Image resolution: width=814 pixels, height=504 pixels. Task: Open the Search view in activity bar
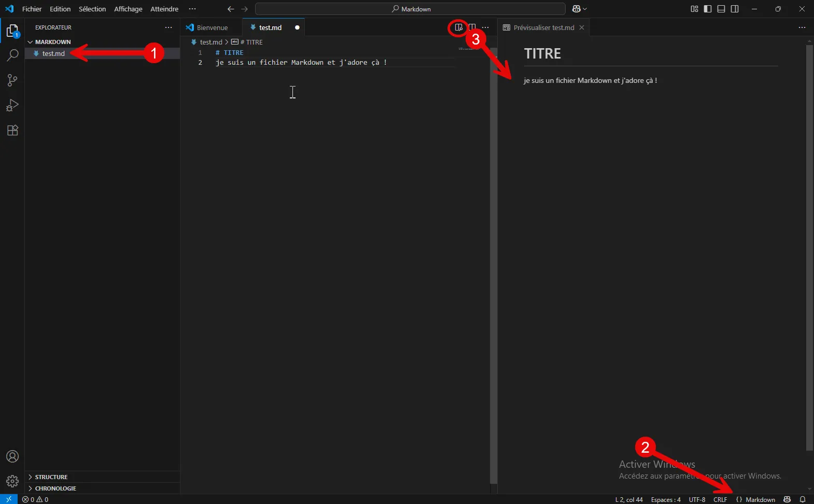pyautogui.click(x=12, y=55)
